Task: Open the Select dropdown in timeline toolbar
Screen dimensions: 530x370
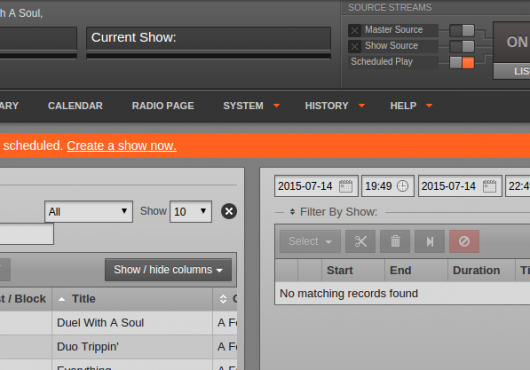Action: click(310, 242)
